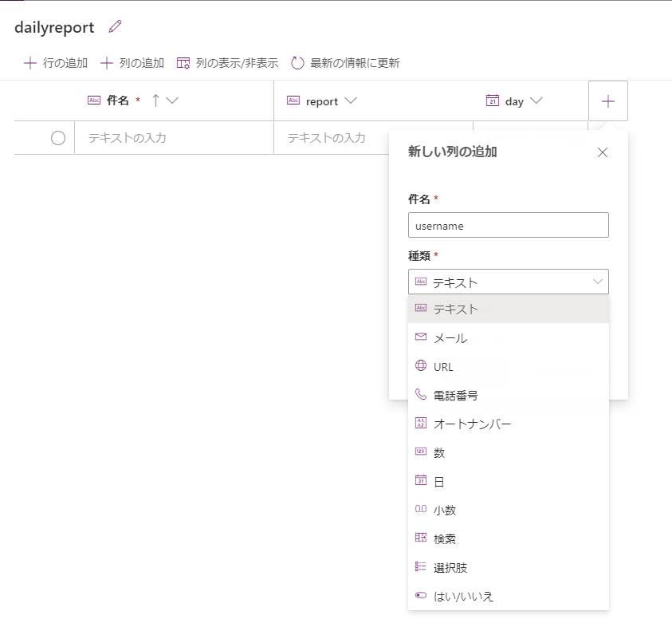The height and width of the screenshot is (623, 672).
Task: Open the day column dropdown menu
Action: pyautogui.click(x=536, y=101)
